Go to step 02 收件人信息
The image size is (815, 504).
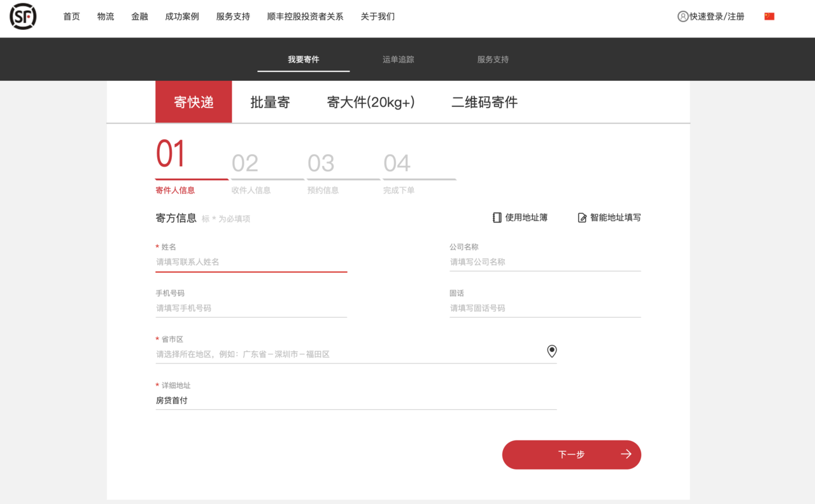pyautogui.click(x=251, y=173)
